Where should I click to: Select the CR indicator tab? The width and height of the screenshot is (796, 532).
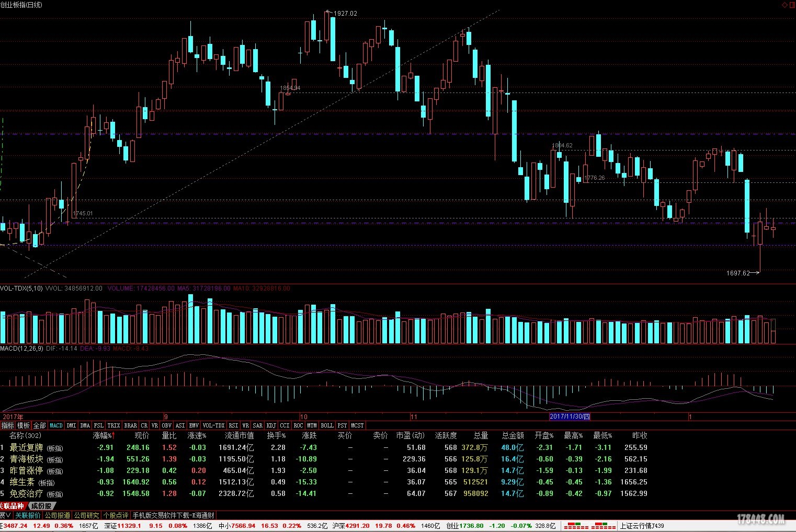point(144,425)
